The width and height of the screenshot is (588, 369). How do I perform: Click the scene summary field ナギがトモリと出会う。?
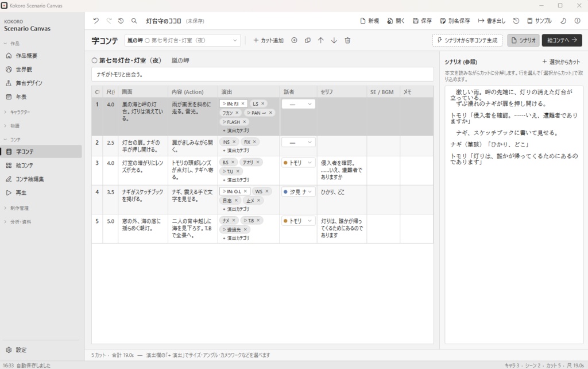262,74
